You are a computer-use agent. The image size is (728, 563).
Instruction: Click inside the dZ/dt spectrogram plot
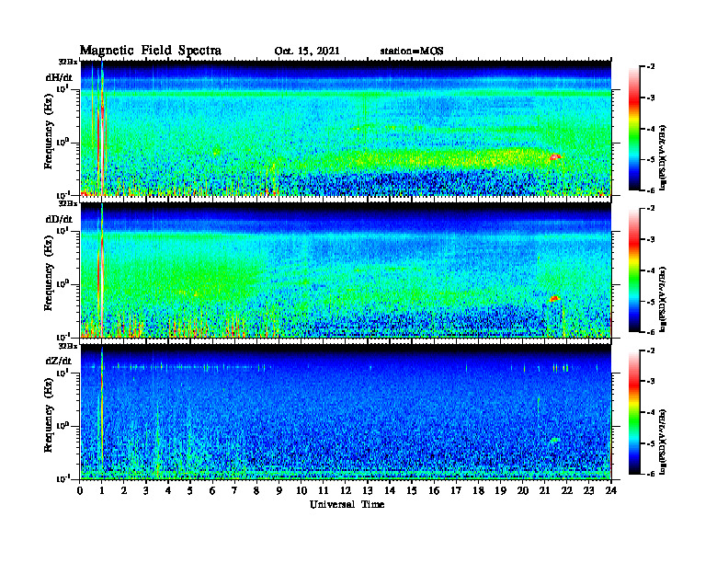[346, 412]
